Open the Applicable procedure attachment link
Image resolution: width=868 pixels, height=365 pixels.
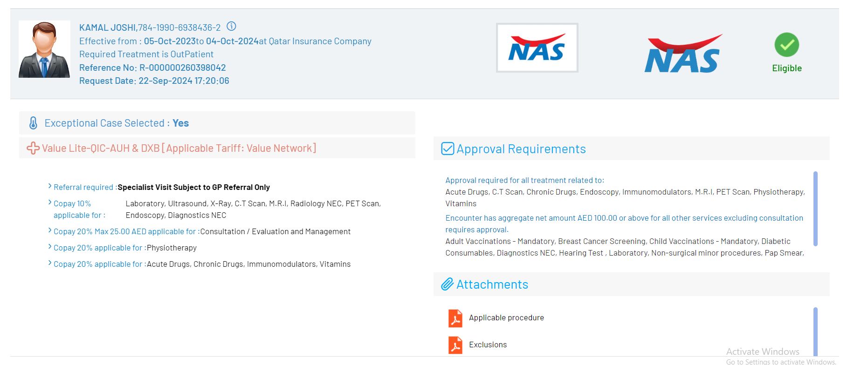506,318
